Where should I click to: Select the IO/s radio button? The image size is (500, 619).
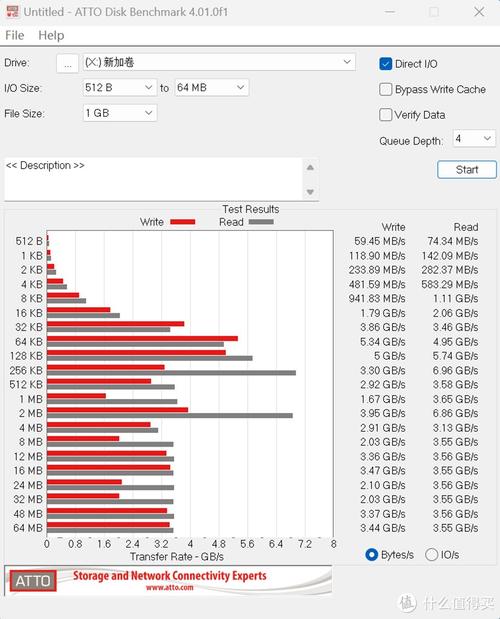click(431, 555)
